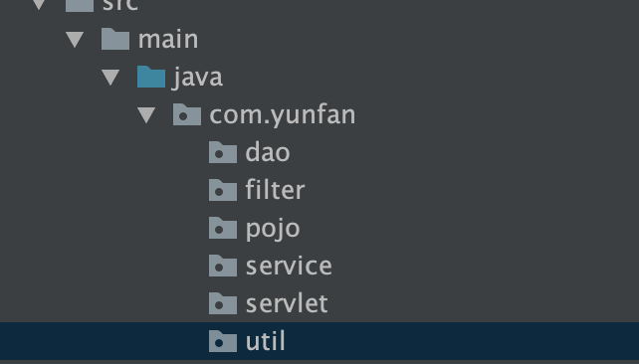The image size is (639, 364).
Task: Click the com.yunfan package icon
Action: pos(187,114)
